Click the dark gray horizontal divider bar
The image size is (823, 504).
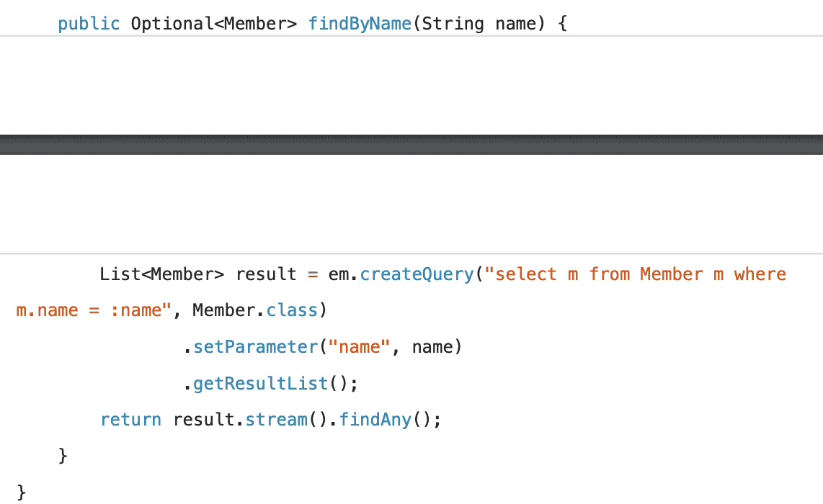click(411, 144)
